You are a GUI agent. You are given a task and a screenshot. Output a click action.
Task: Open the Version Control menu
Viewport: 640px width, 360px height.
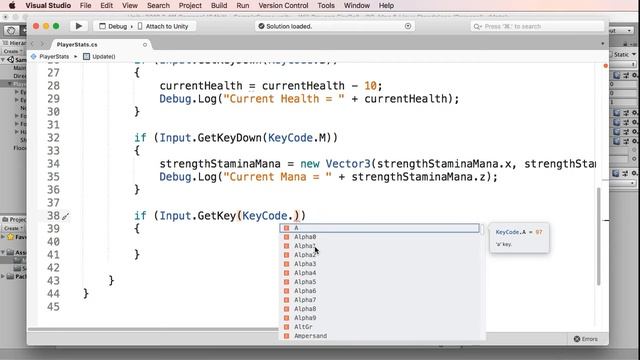click(x=283, y=5)
